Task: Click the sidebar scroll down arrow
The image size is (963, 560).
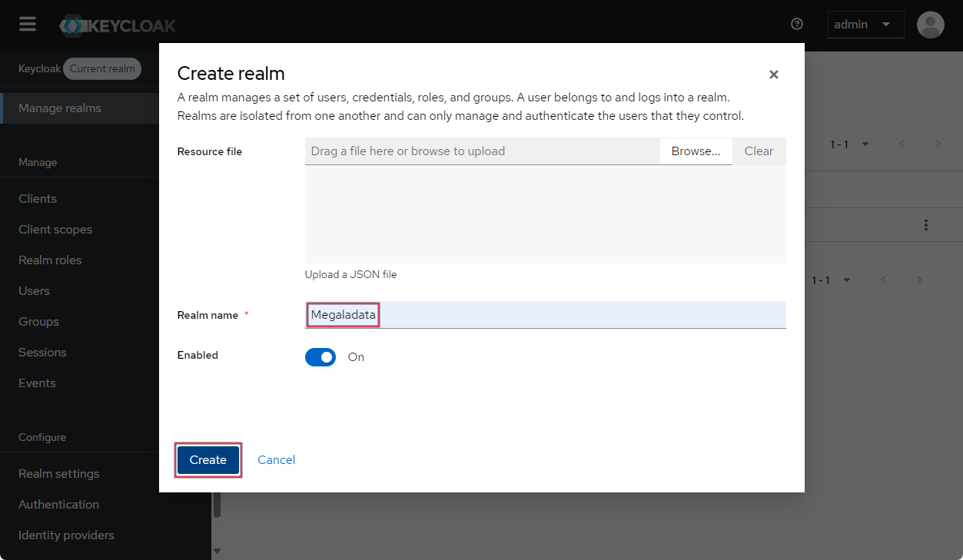Action: point(217,551)
